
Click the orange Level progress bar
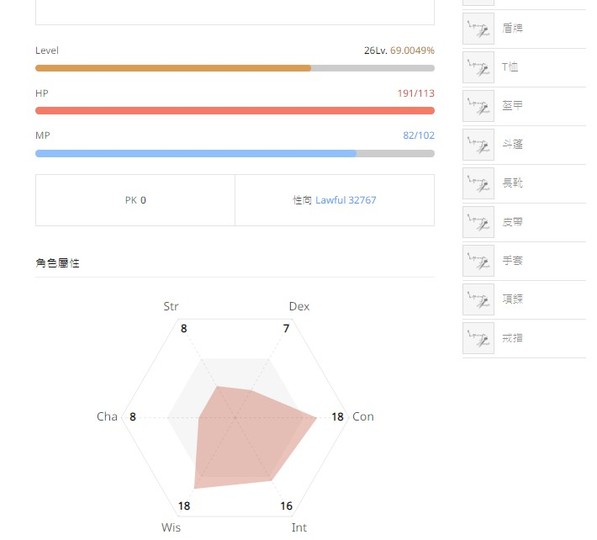point(235,68)
